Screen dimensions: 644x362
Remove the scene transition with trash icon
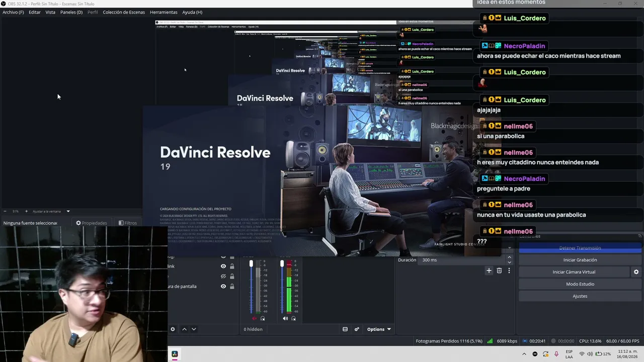pyautogui.click(x=499, y=270)
